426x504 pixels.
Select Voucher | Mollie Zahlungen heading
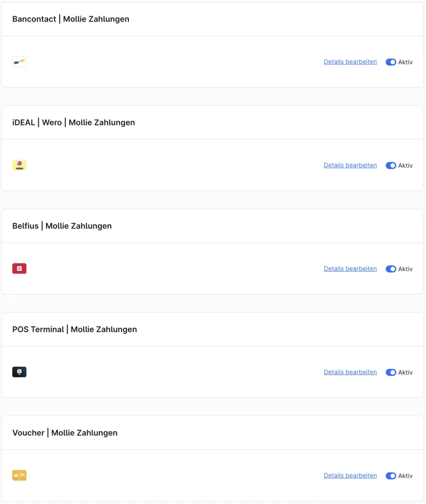pos(65,433)
